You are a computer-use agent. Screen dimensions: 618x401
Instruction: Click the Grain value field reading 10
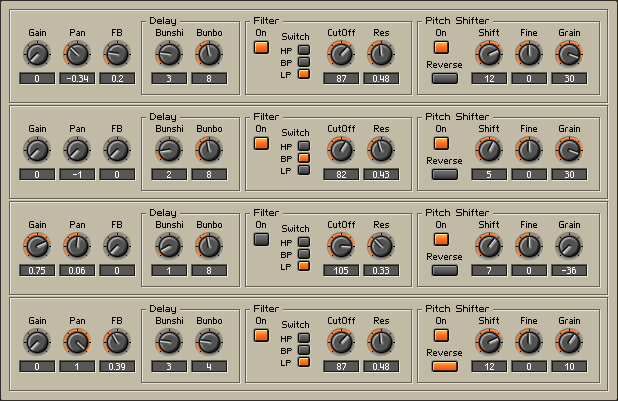(569, 366)
